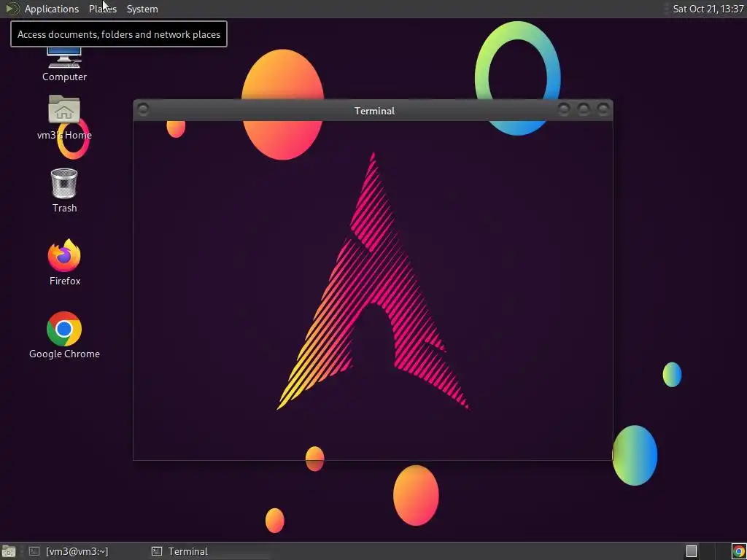Minimize the Terminal window
747x560 pixels.
tap(564, 109)
